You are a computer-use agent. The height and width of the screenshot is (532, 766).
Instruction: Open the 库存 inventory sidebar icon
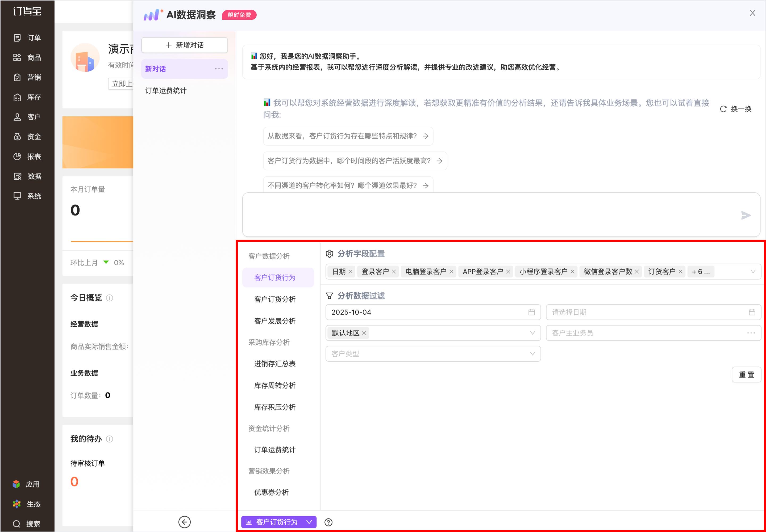[x=17, y=97]
